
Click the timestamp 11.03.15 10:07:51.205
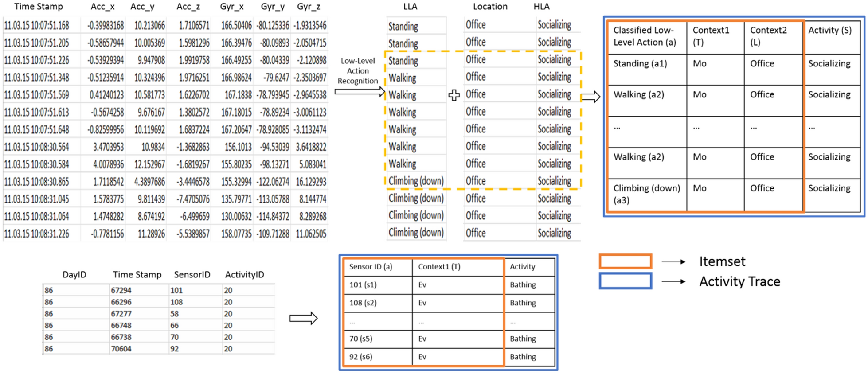click(36, 43)
